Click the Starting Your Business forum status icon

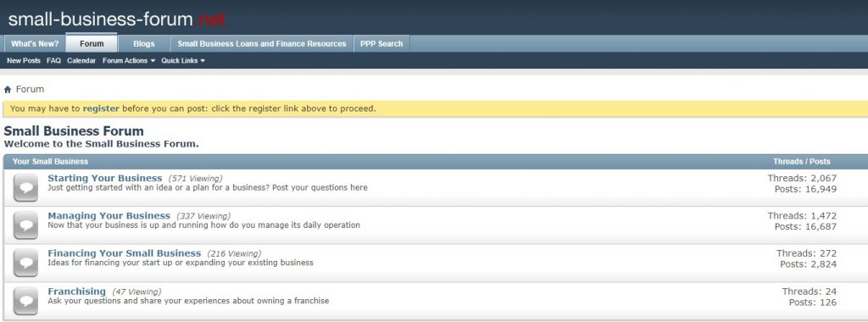pyautogui.click(x=26, y=187)
